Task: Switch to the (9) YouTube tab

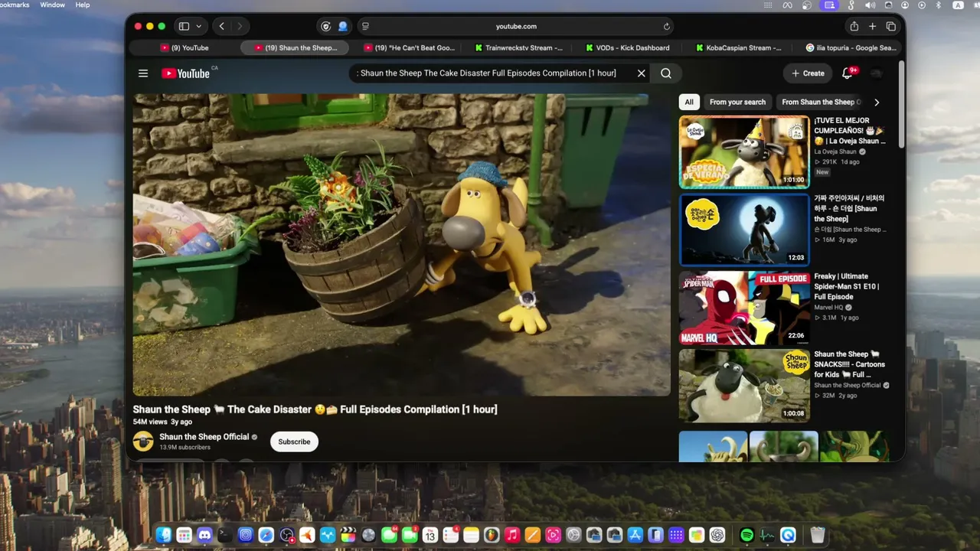Action: pos(184,47)
